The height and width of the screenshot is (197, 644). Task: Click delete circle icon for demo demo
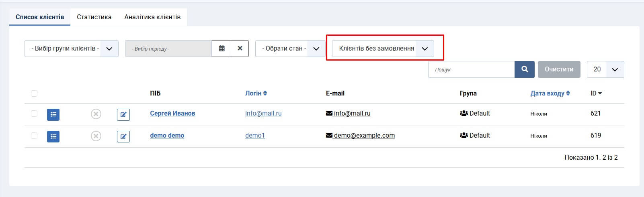(96, 136)
